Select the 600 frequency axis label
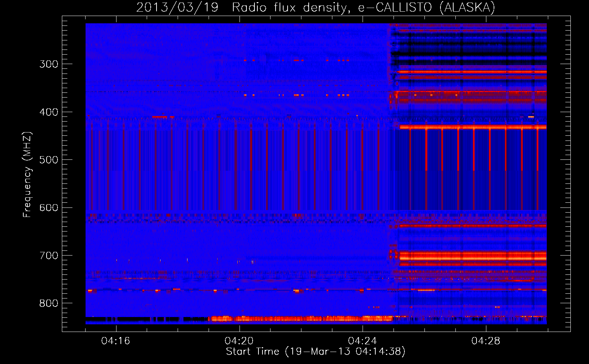This screenshot has width=589, height=364. (x=49, y=208)
